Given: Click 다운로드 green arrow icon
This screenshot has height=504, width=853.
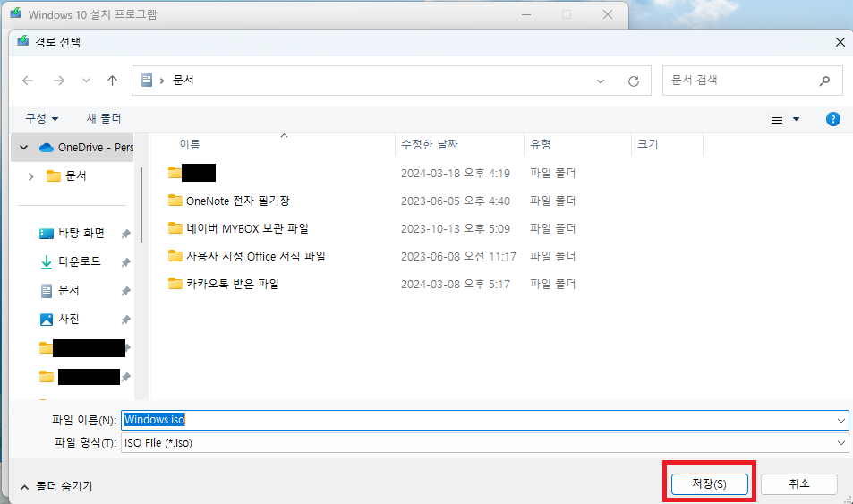Looking at the screenshot, I should point(47,261).
